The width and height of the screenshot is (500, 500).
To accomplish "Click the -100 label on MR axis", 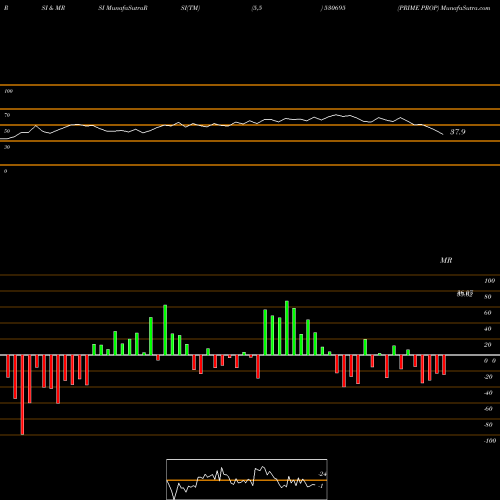I will point(490,441).
